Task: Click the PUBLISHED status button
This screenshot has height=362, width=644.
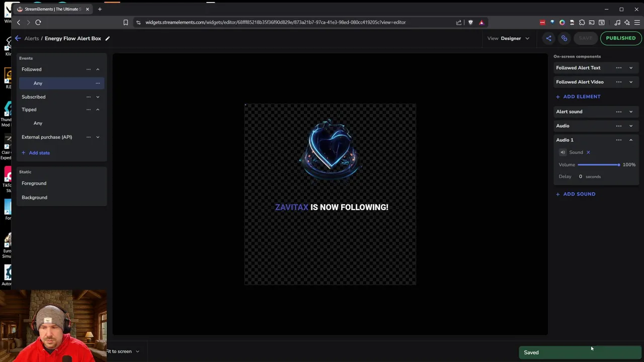Action: pos(620,38)
